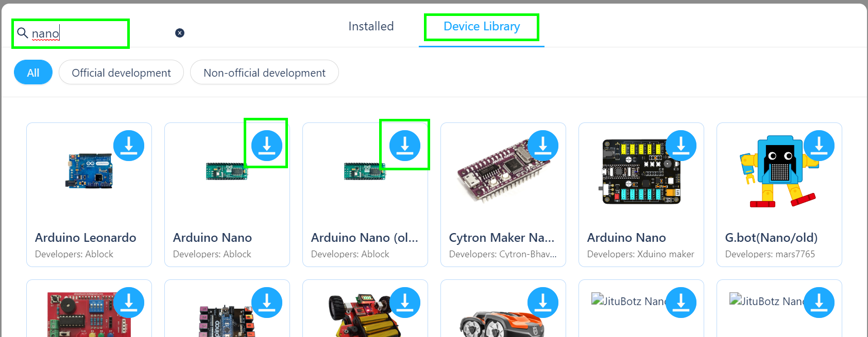Click the Developers: mars7765 text
This screenshot has height=337, width=868.
(x=770, y=254)
